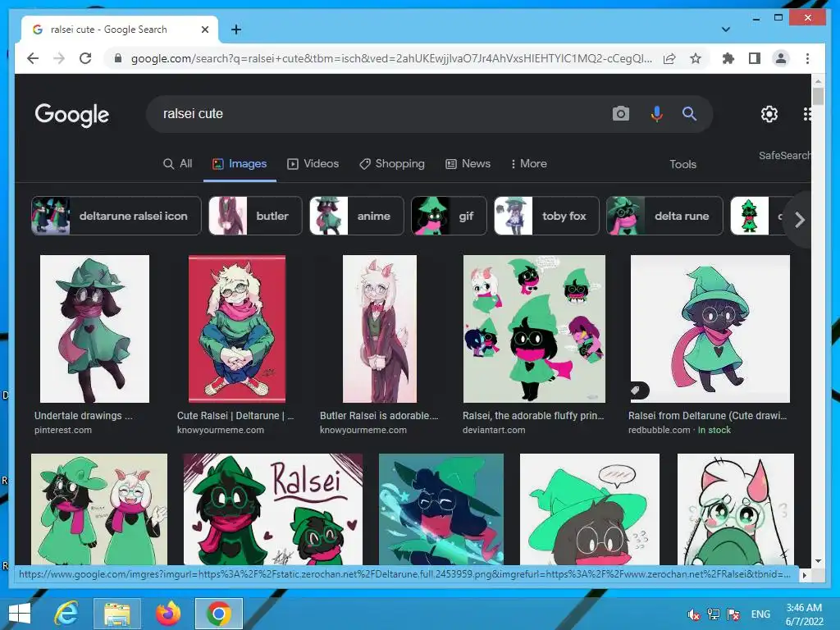
Task: Open the teal Ralsei magic image
Action: coord(441,509)
